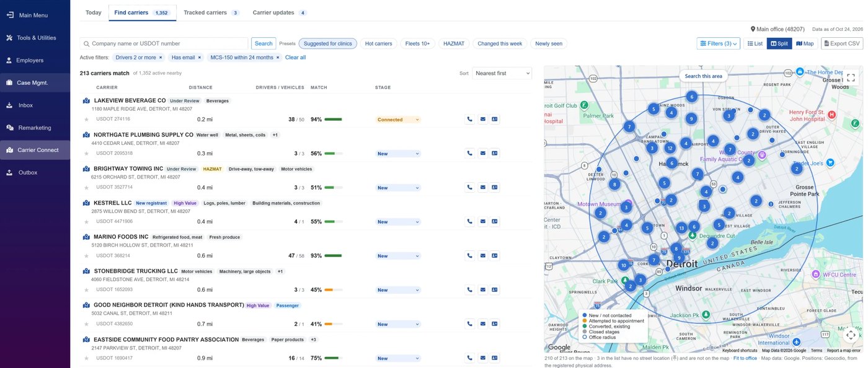
Task: Open contact card icon on Kestrel LLC row
Action: coord(495,222)
